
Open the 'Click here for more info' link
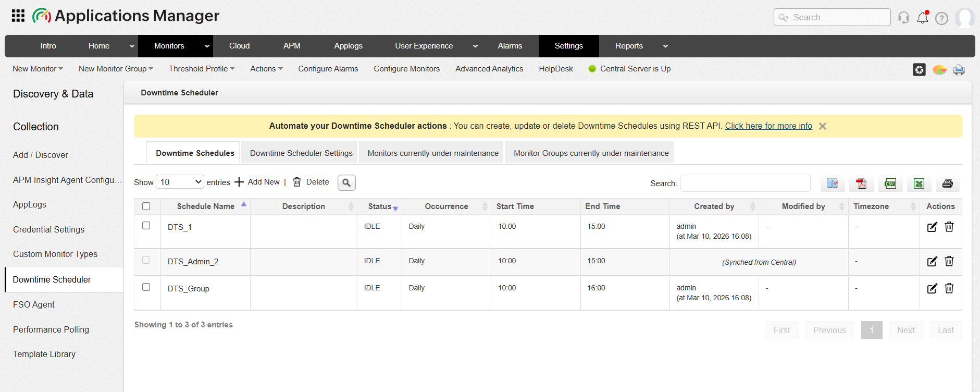[x=768, y=126]
